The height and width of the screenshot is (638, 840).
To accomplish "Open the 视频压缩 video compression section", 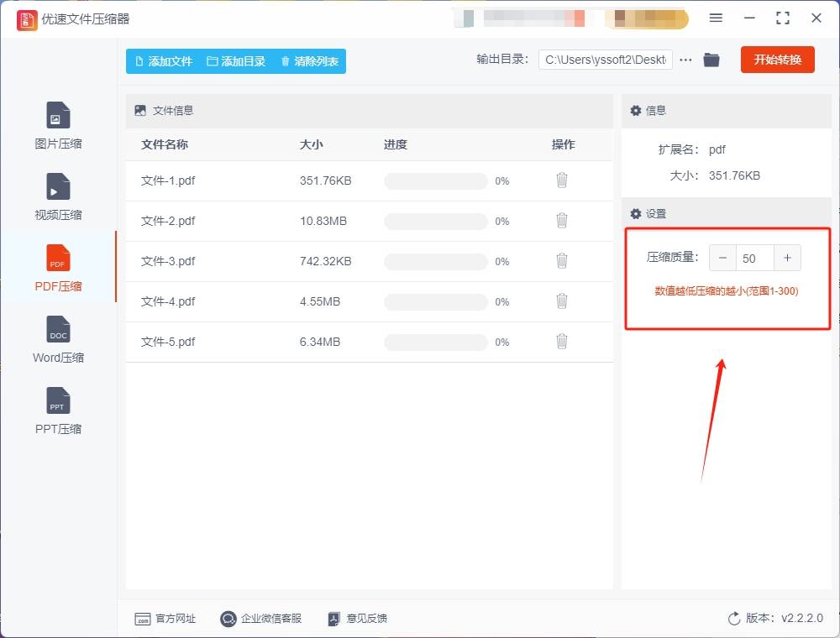I will point(58,197).
